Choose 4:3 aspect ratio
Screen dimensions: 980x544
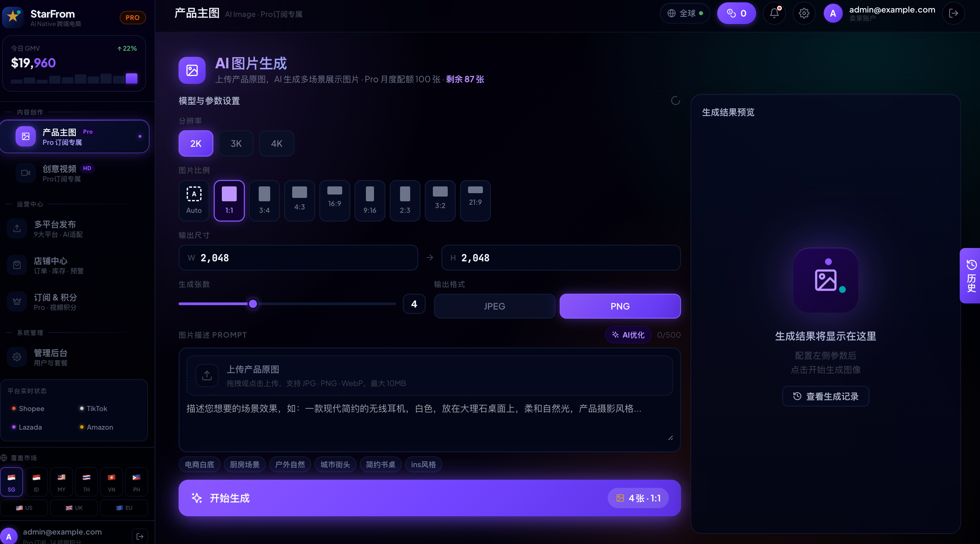click(299, 201)
